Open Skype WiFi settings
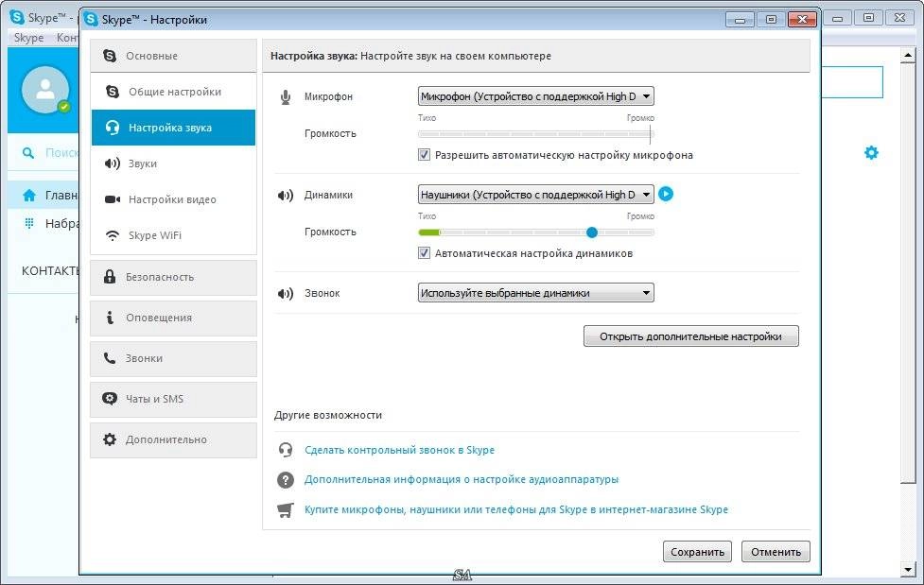 tap(173, 235)
